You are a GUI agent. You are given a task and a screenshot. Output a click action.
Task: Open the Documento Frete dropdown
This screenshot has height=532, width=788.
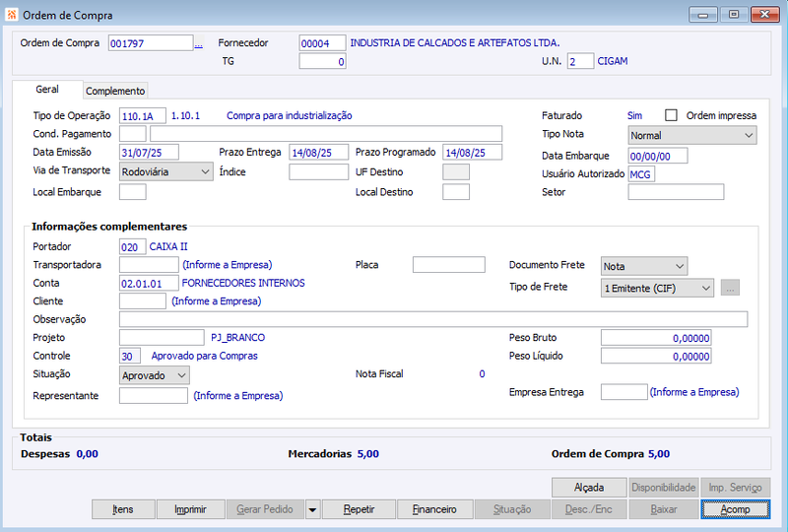[x=644, y=266]
